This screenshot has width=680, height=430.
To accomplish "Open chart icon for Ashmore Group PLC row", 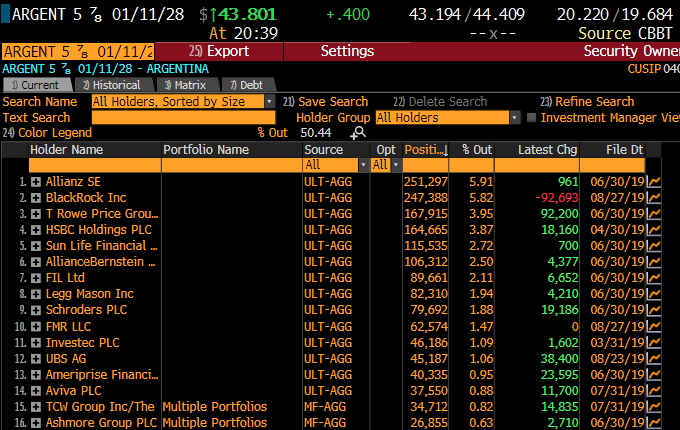I will click(x=654, y=423).
